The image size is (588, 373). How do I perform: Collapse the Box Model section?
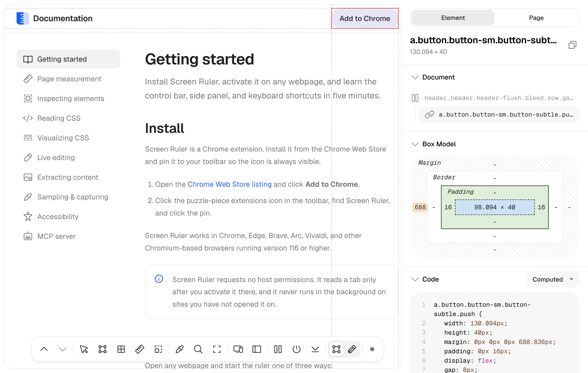(x=415, y=144)
